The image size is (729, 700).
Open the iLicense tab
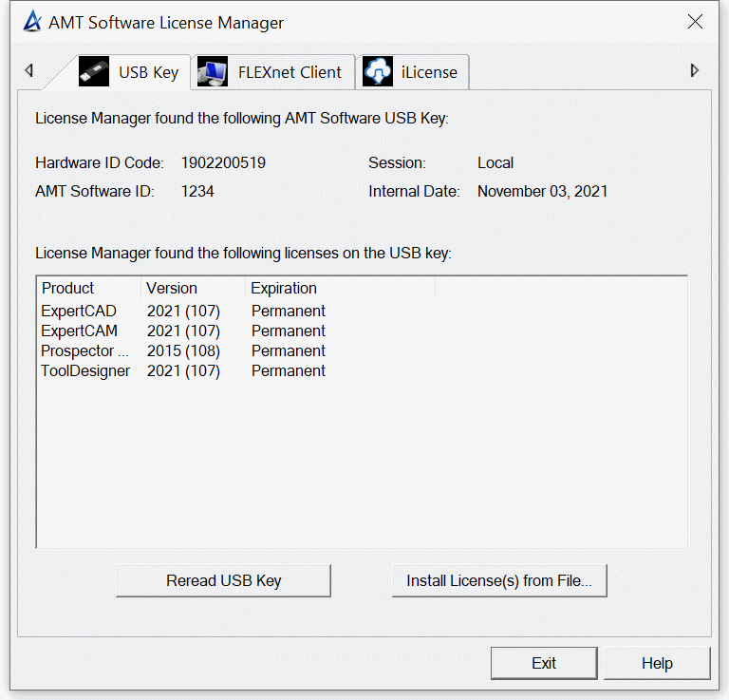pos(413,72)
